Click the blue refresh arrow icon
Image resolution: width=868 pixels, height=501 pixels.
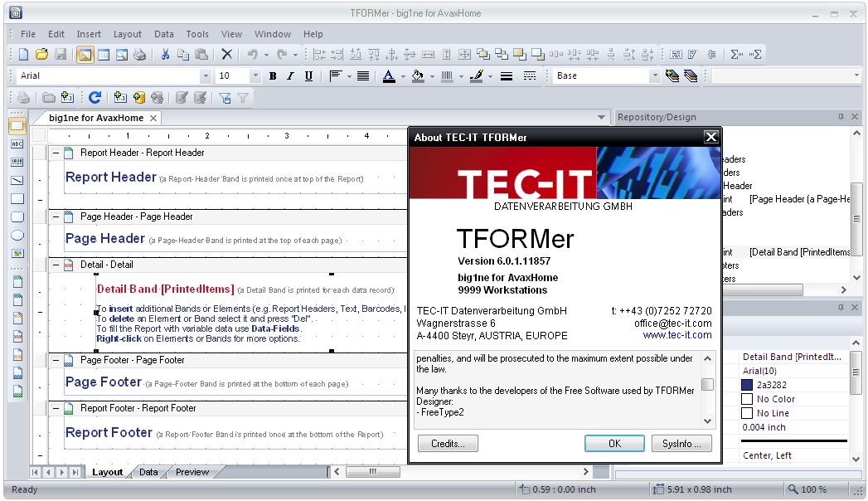click(x=95, y=97)
